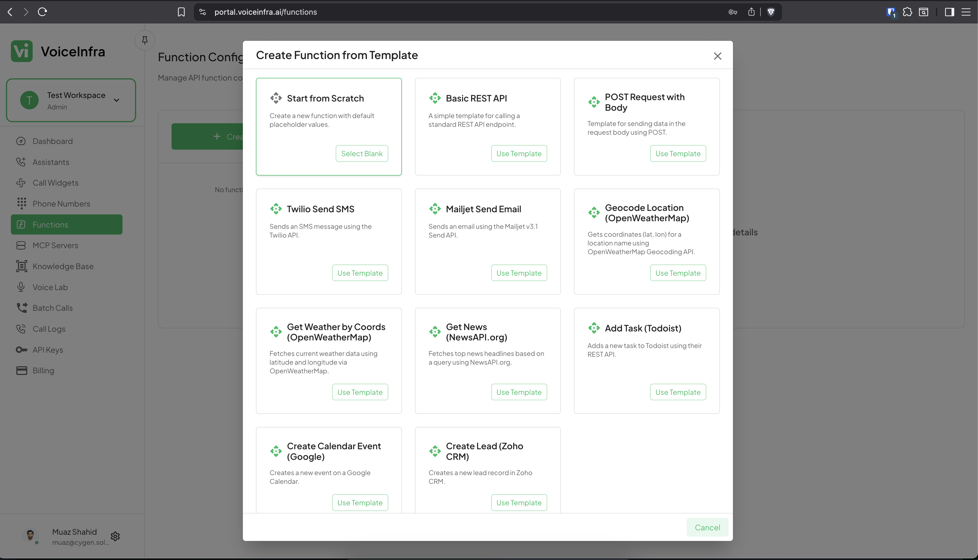Screen dimensions: 978x560
Task: Open the Brave shields lion icon
Action: pos(771,12)
